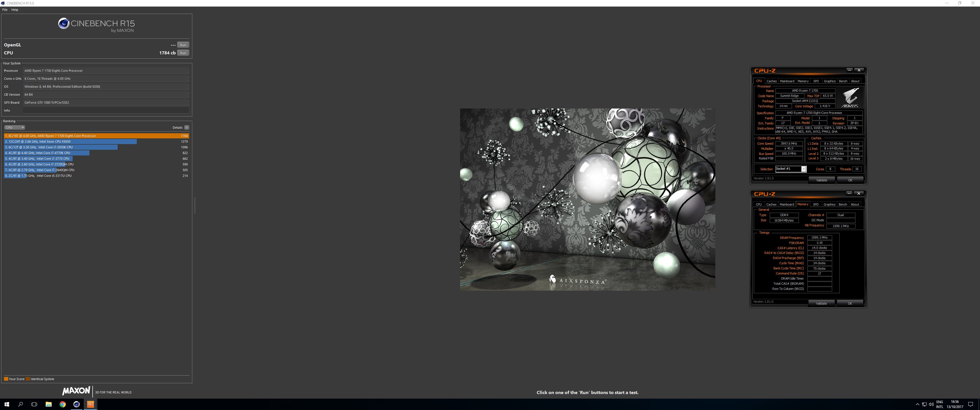Screen dimensions: 980x410
Task: Open Mainboard tab in bottom CPU-Z window
Action: tap(787, 204)
